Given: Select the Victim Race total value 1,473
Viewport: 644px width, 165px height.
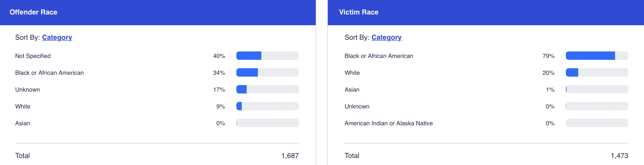Looking at the screenshot, I should tap(619, 155).
